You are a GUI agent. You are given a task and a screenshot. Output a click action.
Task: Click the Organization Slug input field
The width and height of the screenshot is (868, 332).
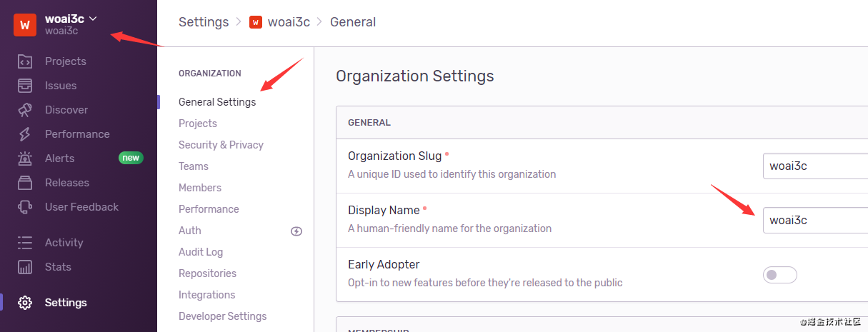[814, 166]
